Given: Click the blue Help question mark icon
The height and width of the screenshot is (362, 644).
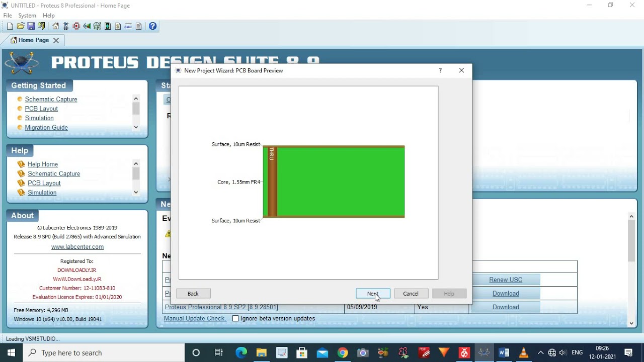Looking at the screenshot, I should point(152,26).
